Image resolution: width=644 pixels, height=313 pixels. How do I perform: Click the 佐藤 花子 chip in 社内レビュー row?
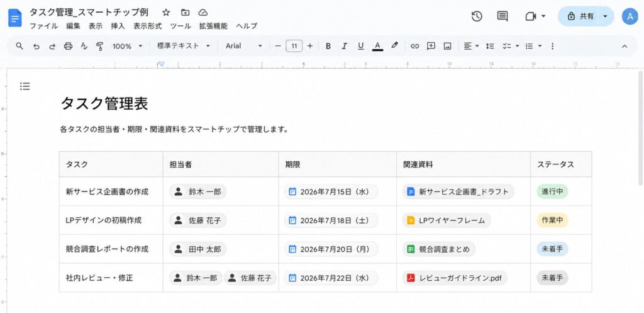(x=250, y=278)
